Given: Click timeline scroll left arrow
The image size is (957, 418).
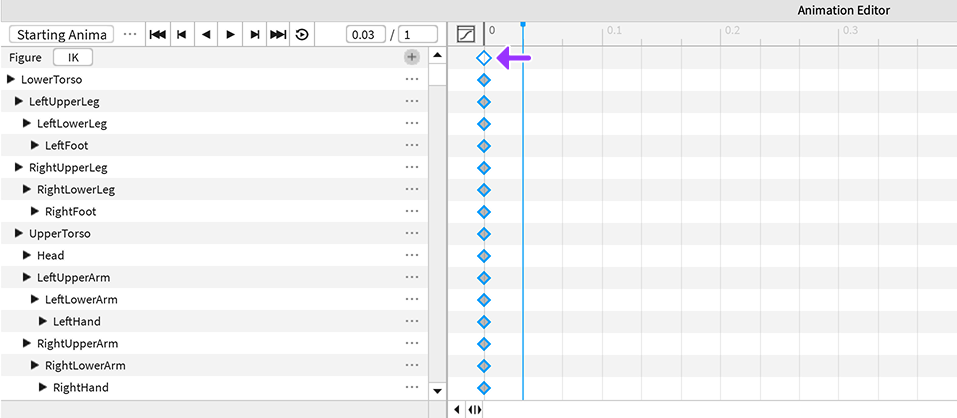Looking at the screenshot, I should tap(457, 409).
